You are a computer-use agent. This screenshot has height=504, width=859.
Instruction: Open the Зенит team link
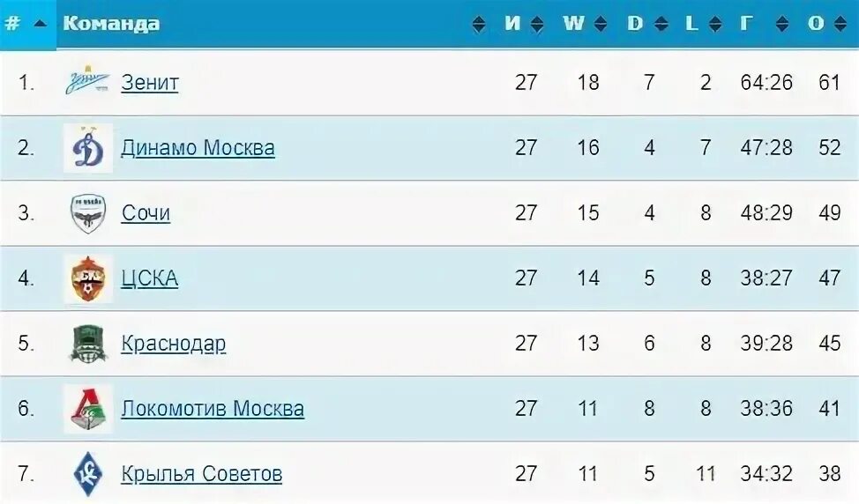tap(150, 83)
